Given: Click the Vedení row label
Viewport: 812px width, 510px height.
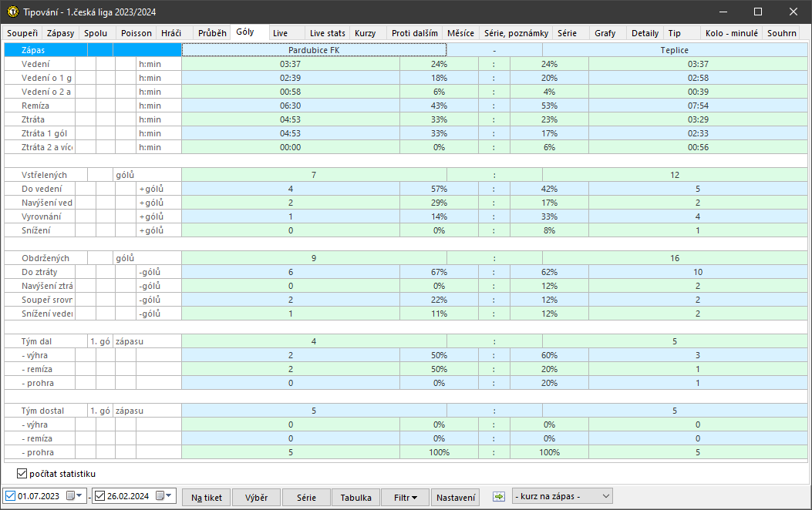Looking at the screenshot, I should 35,64.
